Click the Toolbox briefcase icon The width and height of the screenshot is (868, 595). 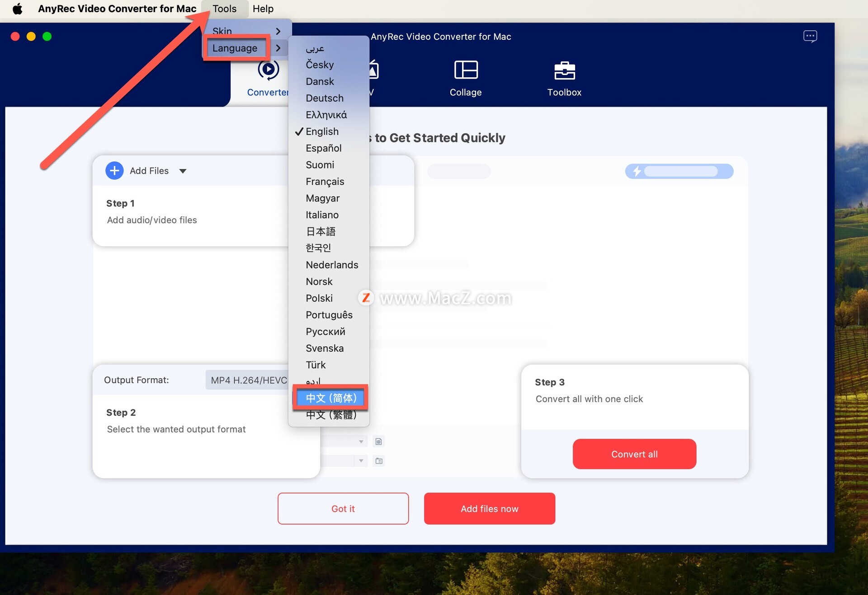coord(565,70)
